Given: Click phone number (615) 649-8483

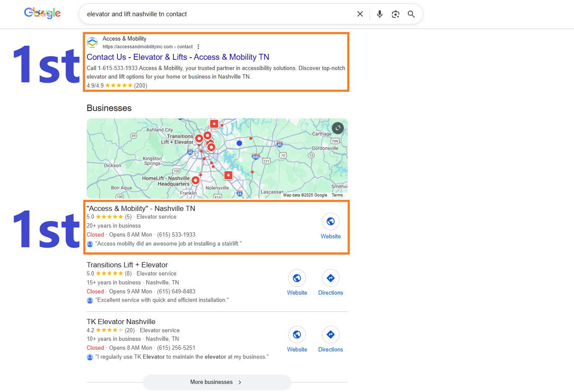Looking at the screenshot, I should (176, 291).
